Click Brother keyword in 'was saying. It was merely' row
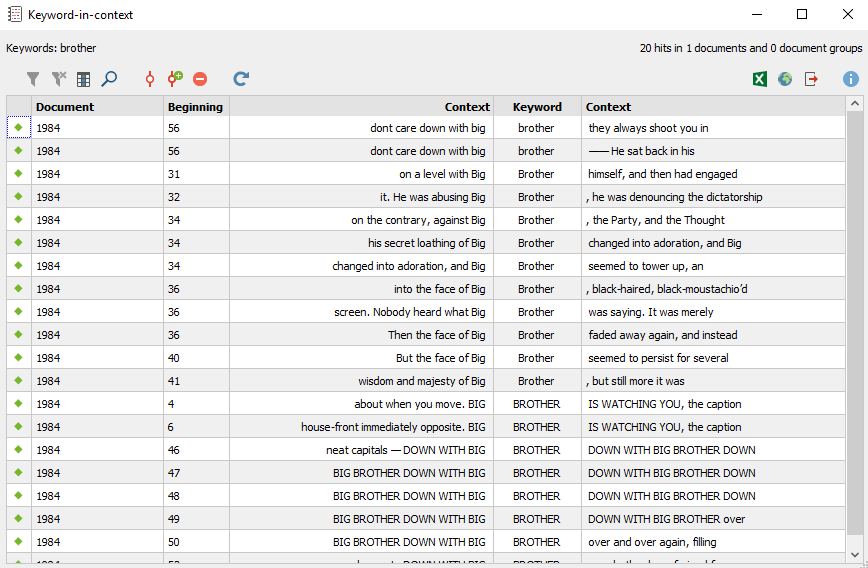The image size is (868, 568). [537, 312]
